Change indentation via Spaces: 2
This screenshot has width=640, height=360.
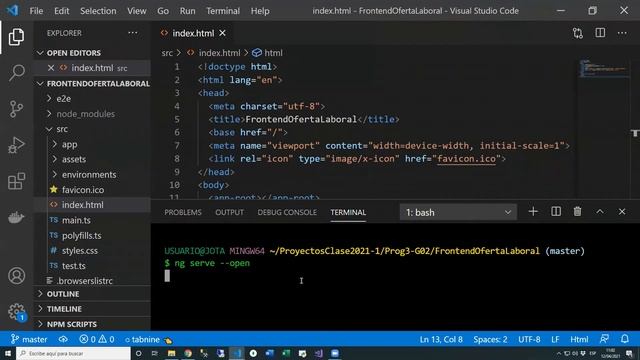pos(490,339)
